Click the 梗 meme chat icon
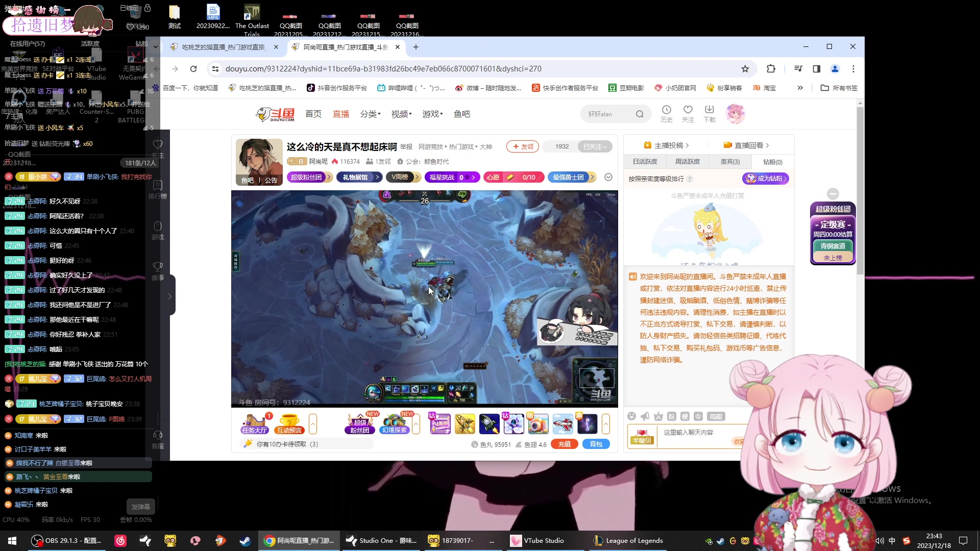Screen dimensions: 980x551 (685, 416)
